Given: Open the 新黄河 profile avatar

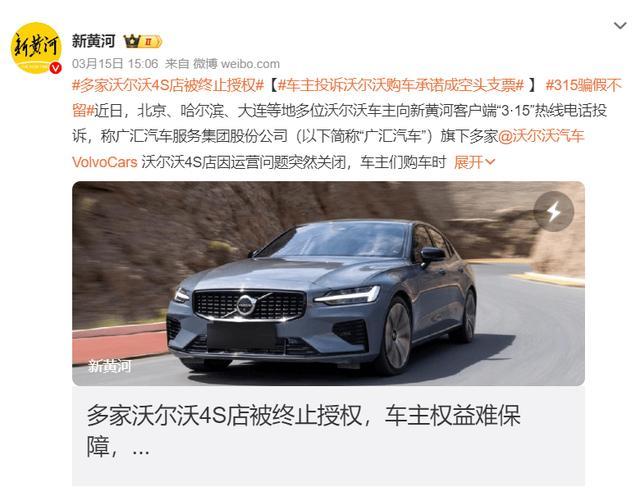Looking at the screenshot, I should coord(36,48).
